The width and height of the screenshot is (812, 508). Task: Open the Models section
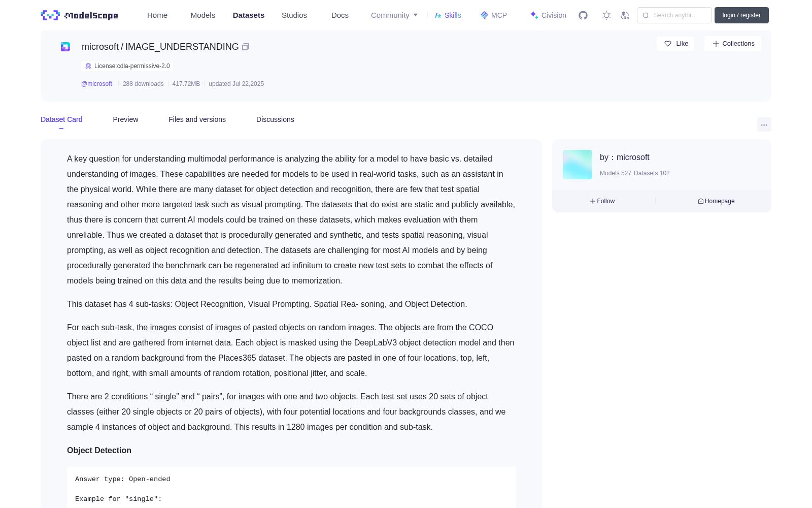click(x=203, y=15)
